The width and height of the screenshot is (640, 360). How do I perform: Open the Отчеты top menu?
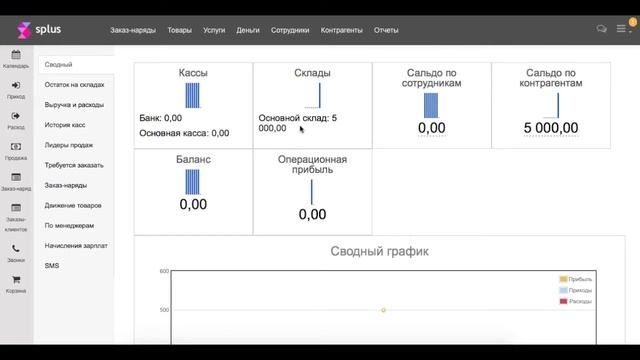[386, 30]
